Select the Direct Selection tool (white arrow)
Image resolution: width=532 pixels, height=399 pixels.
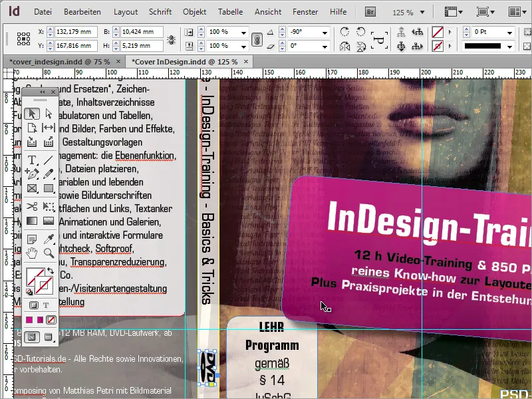(x=49, y=114)
